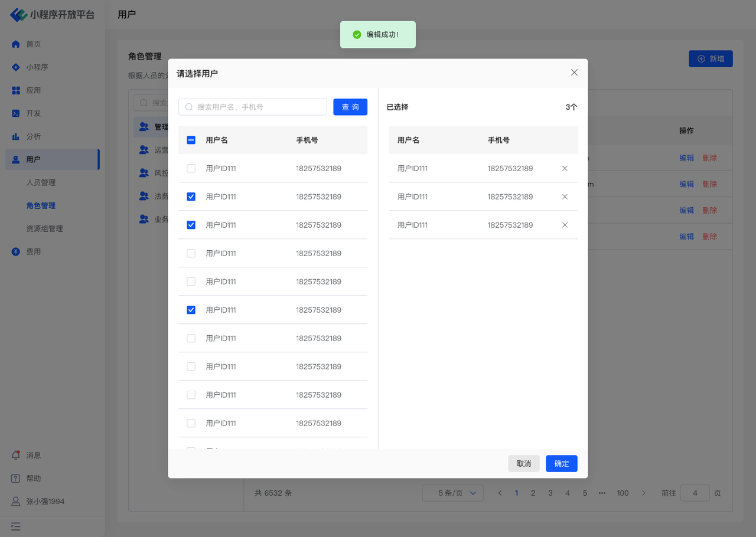Click the Fees (费用) yen icon
756x537 pixels.
[16, 252]
